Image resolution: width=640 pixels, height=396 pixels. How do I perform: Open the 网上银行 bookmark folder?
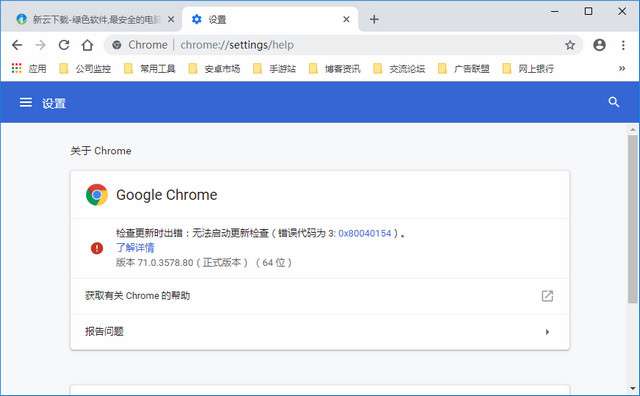coord(528,68)
